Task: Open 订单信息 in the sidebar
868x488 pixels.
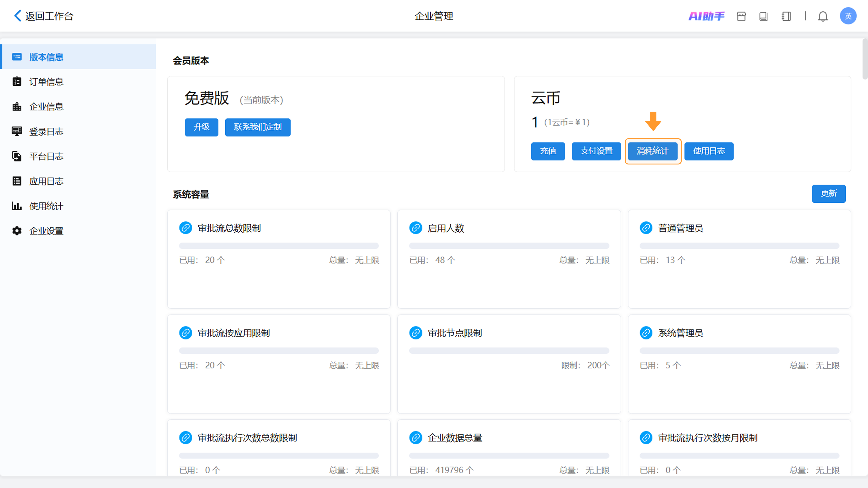Action: tap(78, 82)
